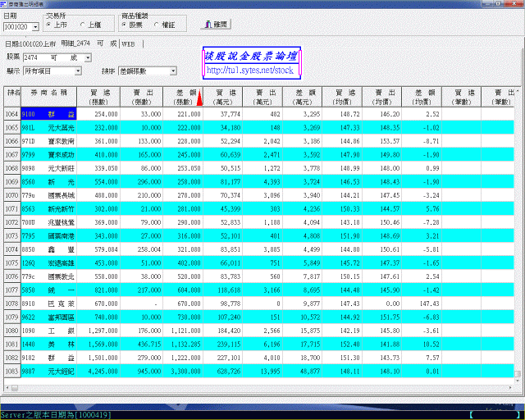Select row 1078 broker 8910 巴克萊
The height and width of the screenshot is (420, 525).
pyautogui.click(x=49, y=304)
